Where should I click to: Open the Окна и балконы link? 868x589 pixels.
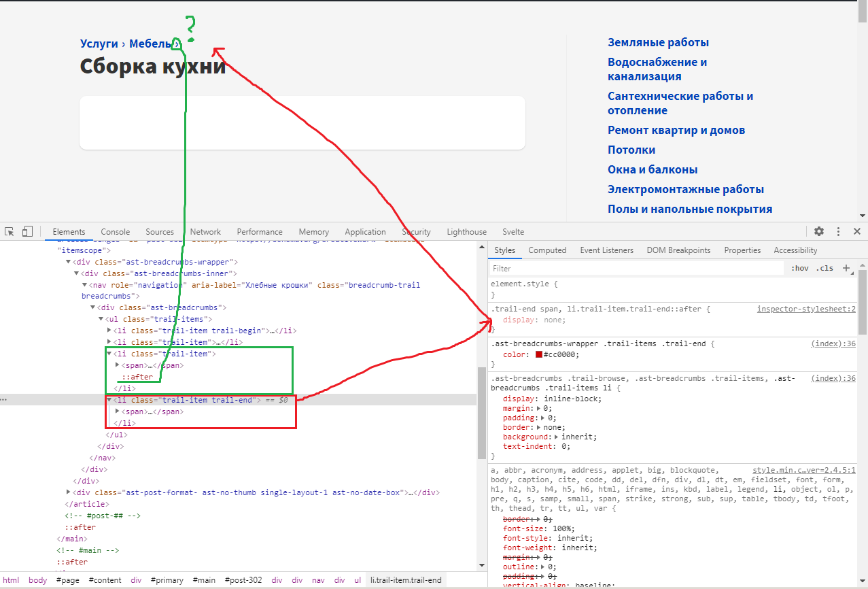coord(653,169)
